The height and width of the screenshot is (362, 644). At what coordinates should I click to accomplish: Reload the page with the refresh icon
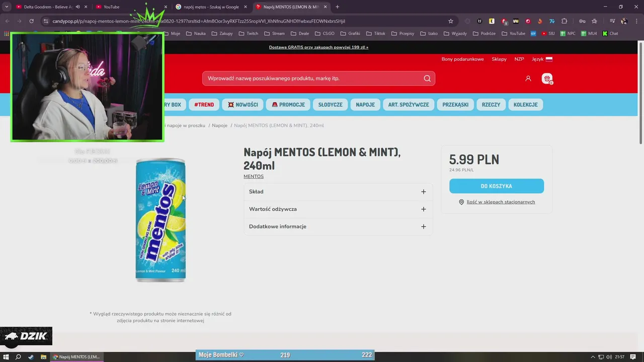pos(31,21)
